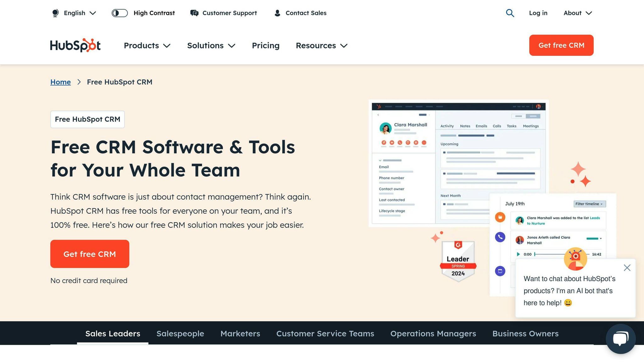Expand the Products dropdown
The width and height of the screenshot is (644, 362).
[147, 45]
